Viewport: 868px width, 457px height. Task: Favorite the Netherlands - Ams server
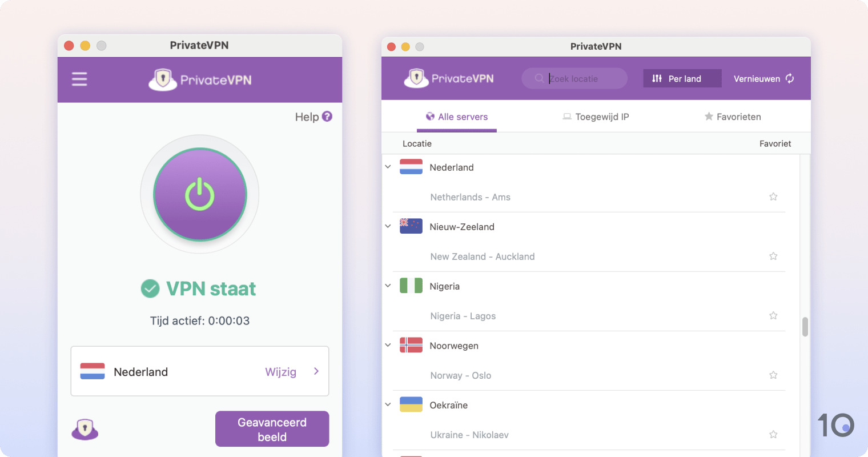(x=773, y=197)
